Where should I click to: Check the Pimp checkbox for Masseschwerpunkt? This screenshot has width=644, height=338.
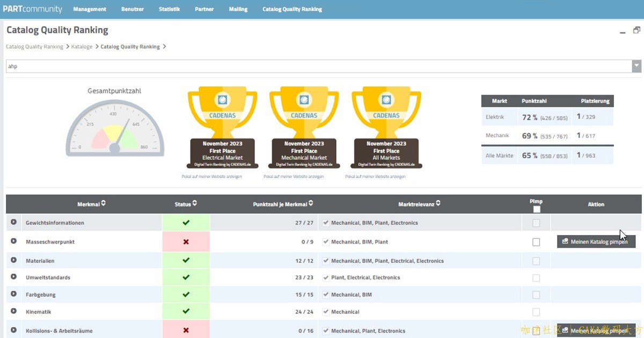(x=536, y=242)
